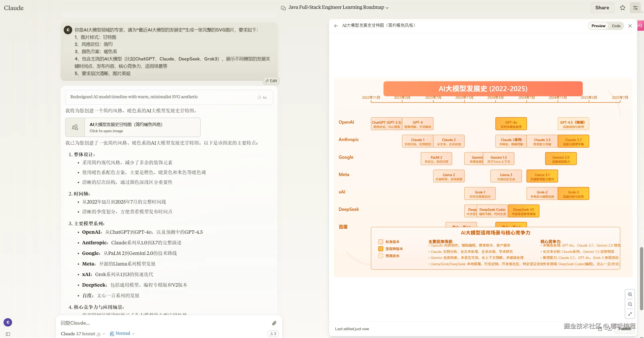644x338 pixels.
Task: Edit the user prompt message
Action: point(271,81)
